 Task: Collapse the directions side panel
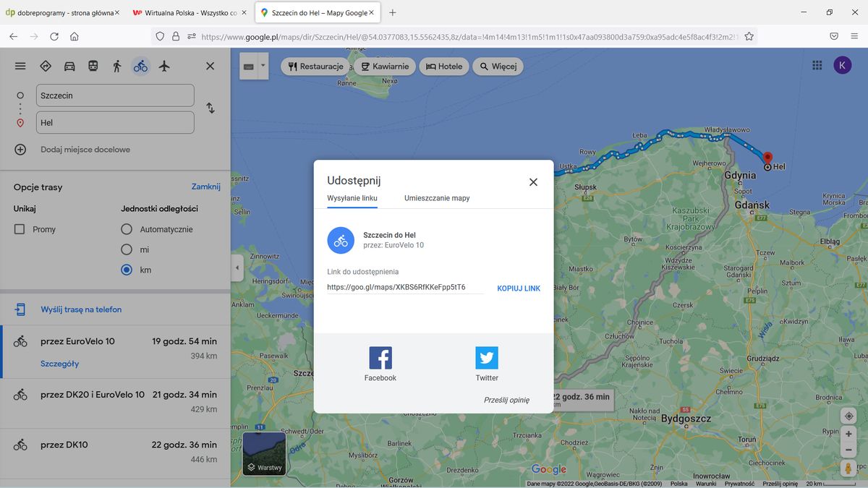pyautogui.click(x=237, y=267)
